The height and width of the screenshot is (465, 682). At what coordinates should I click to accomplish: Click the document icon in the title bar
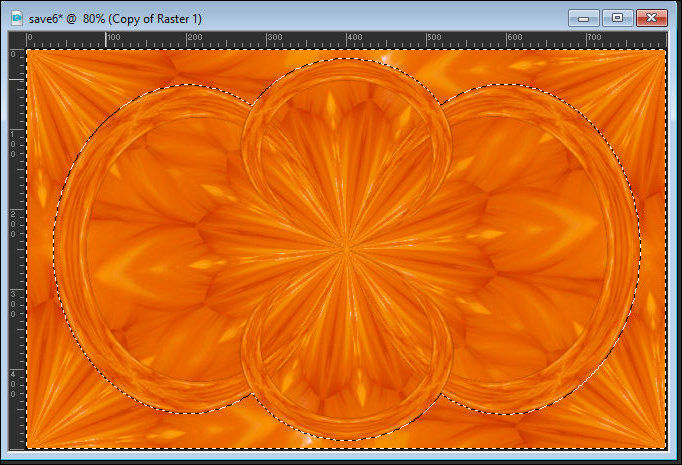pyautogui.click(x=16, y=17)
